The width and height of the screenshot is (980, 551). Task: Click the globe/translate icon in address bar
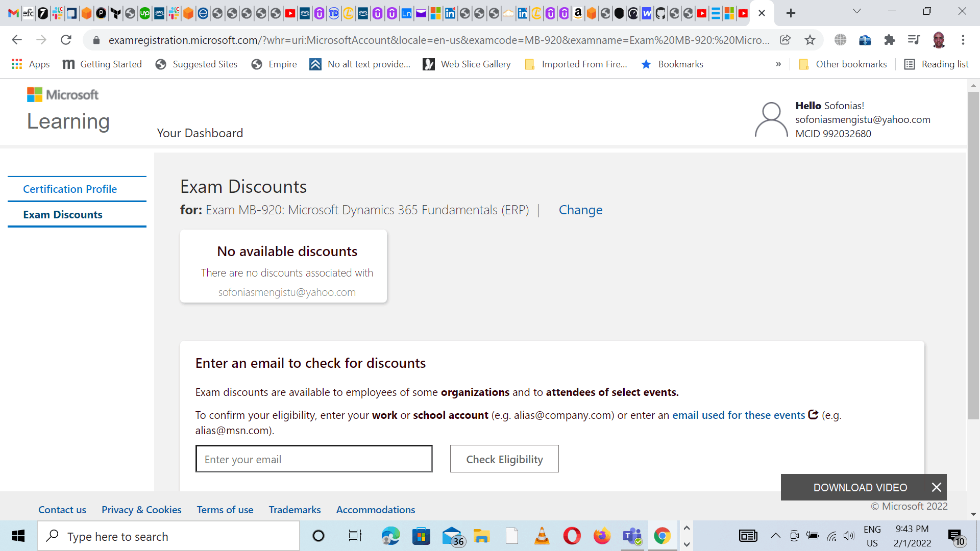840,39
